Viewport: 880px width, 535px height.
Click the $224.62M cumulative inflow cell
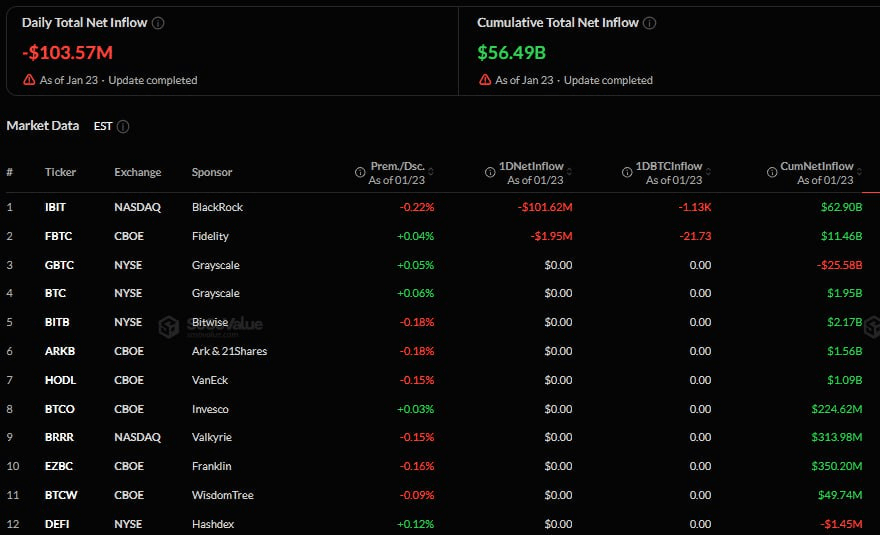click(x=837, y=409)
